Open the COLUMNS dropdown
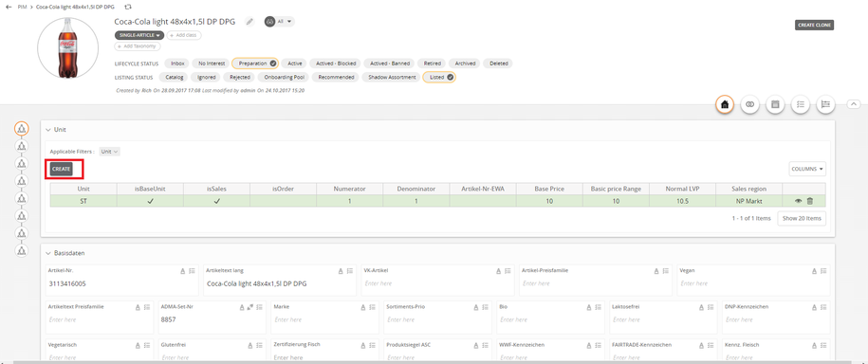 807,169
